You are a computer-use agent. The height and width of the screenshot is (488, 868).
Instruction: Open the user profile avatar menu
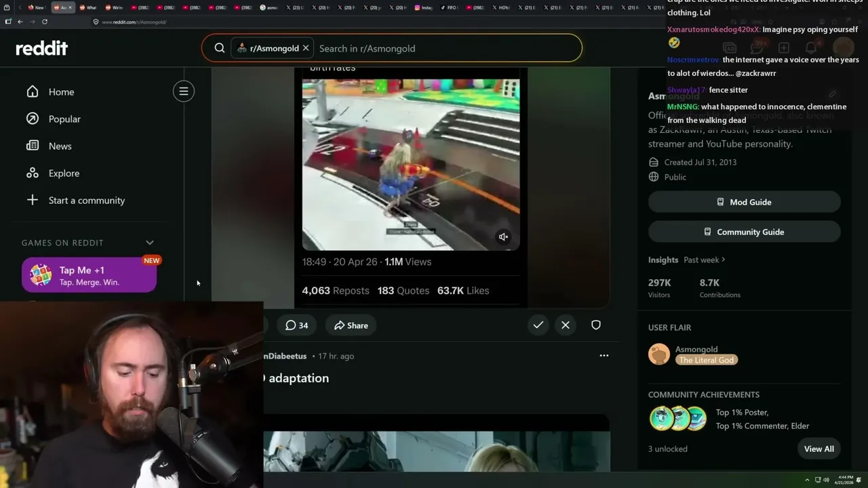[843, 47]
